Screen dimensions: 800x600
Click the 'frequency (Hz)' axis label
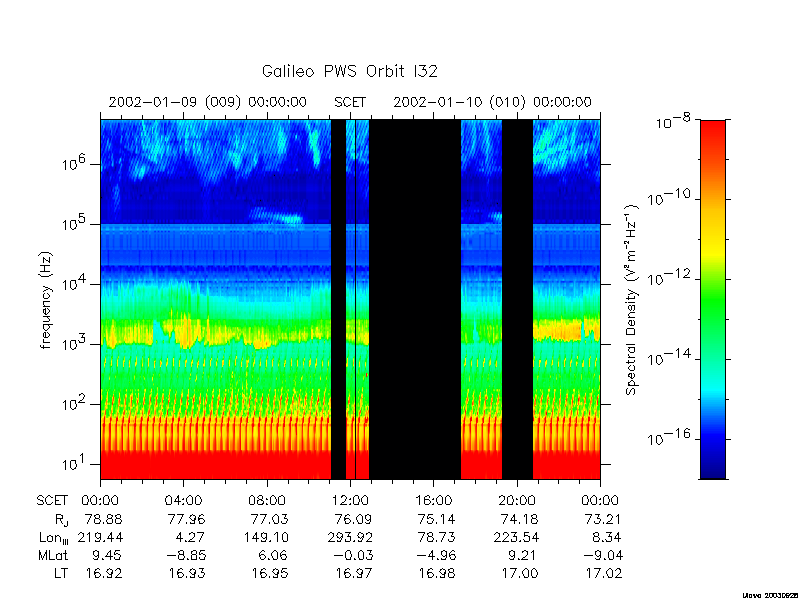[x=46, y=300]
